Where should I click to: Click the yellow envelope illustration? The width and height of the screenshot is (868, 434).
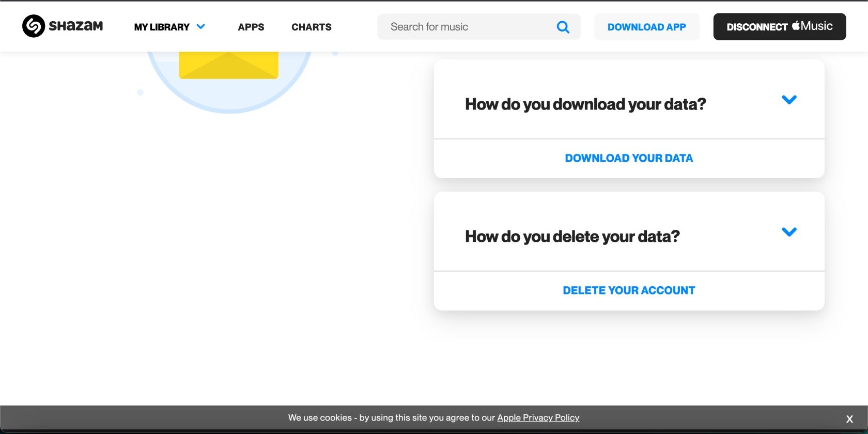click(228, 65)
